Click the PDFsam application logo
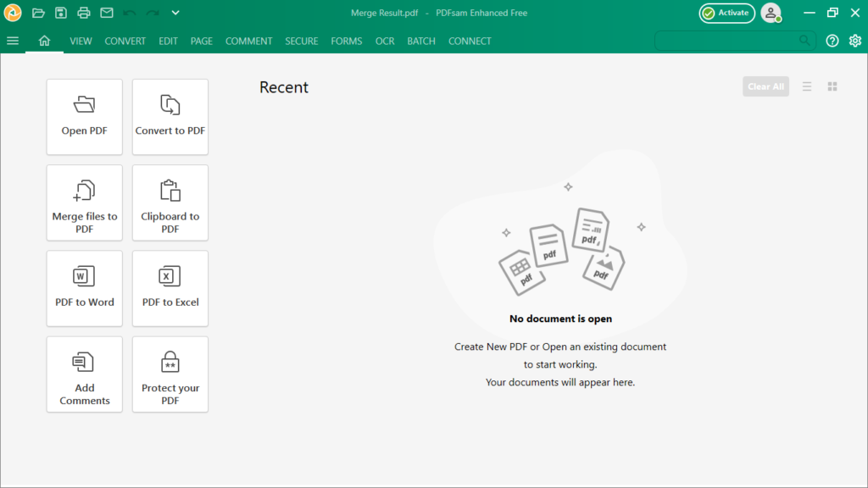The image size is (868, 488). (x=12, y=12)
